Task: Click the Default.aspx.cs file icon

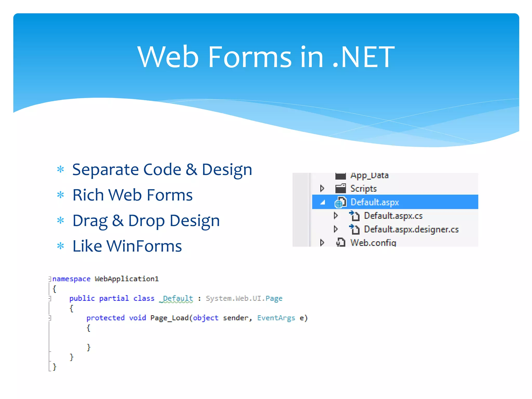Action: (x=354, y=216)
